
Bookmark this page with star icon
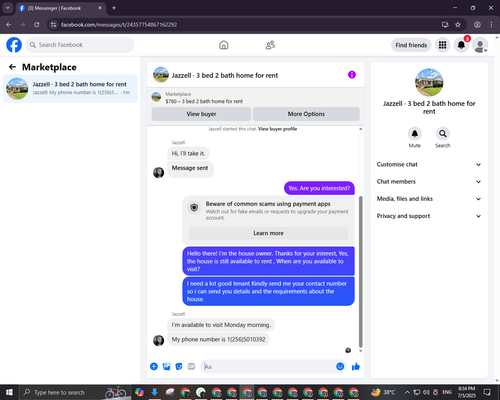458,25
